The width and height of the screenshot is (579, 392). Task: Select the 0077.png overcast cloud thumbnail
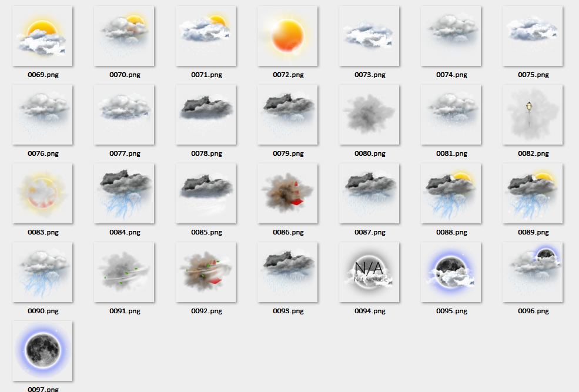pos(124,115)
